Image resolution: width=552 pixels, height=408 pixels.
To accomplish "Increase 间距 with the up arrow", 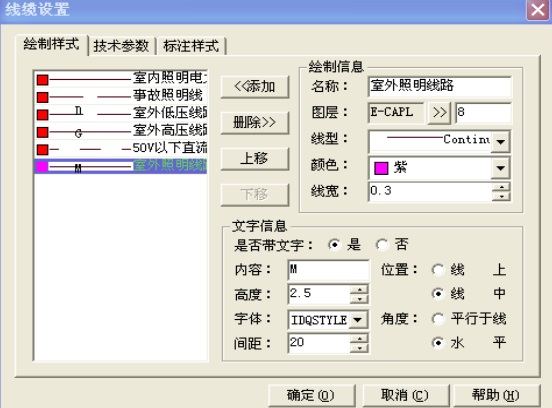I will (x=359, y=339).
